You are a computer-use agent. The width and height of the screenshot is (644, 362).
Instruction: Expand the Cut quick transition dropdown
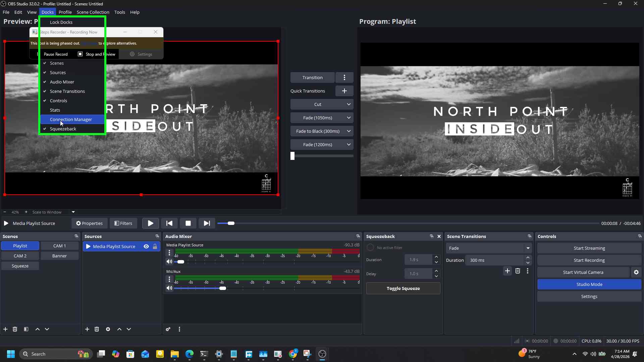click(x=349, y=104)
